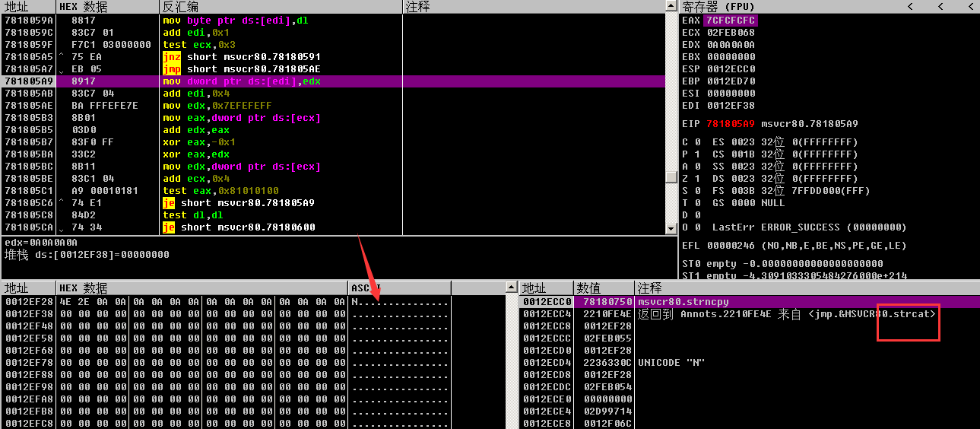Screen dimensions: 980x429
Task: Click the scroll-down arrow of the disassembly pane
Action: pyautogui.click(x=671, y=228)
